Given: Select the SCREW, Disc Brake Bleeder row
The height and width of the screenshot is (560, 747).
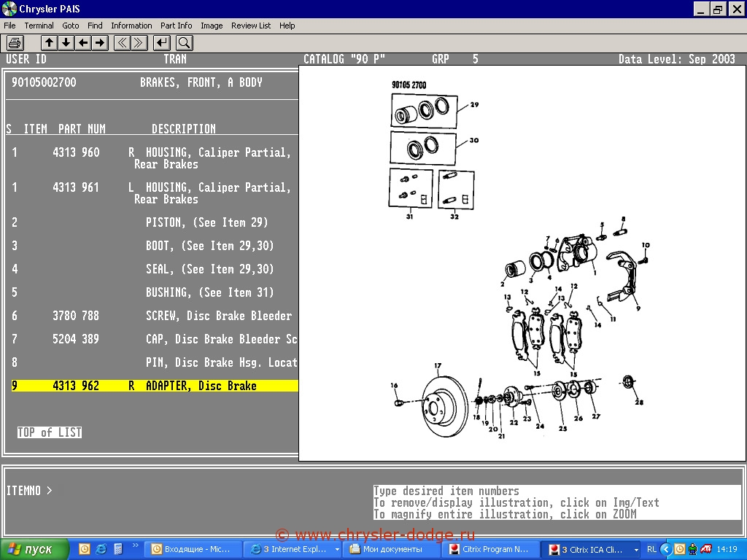Looking at the screenshot, I should (152, 316).
